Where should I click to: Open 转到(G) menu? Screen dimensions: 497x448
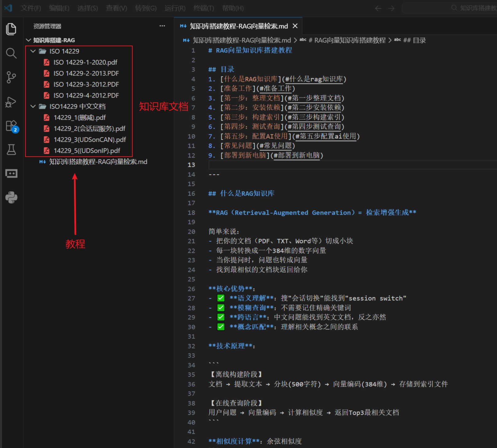coord(146,8)
